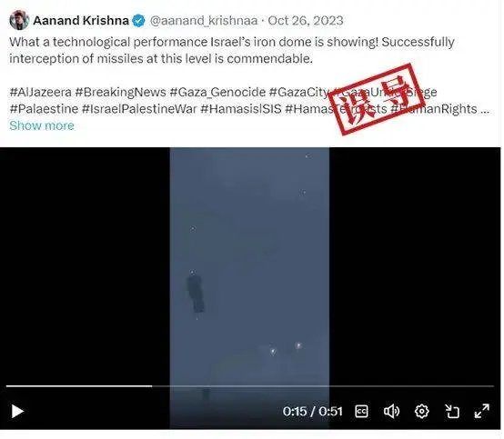Screen dimensions: 504x439
Task: Open Aanand Krishna's profile avatar
Action: [19, 20]
